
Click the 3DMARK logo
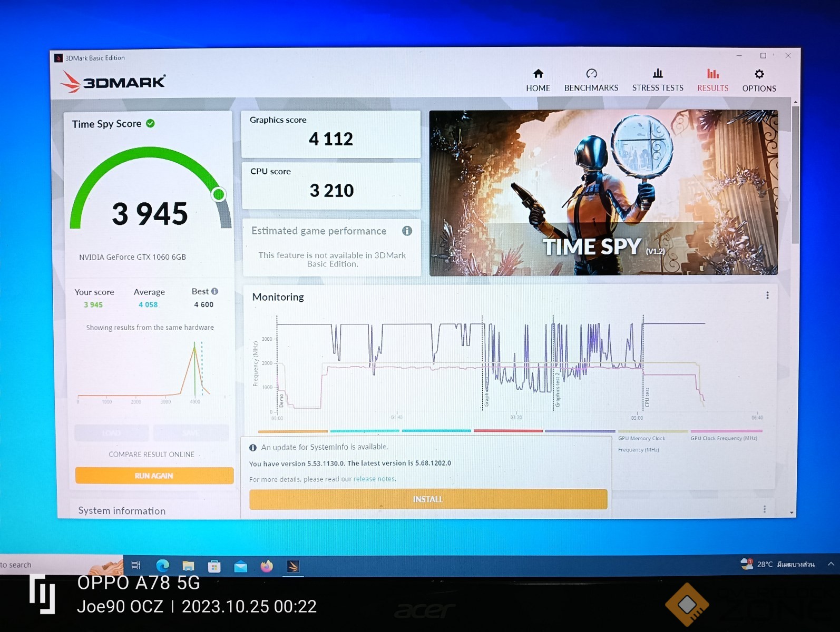pos(113,82)
